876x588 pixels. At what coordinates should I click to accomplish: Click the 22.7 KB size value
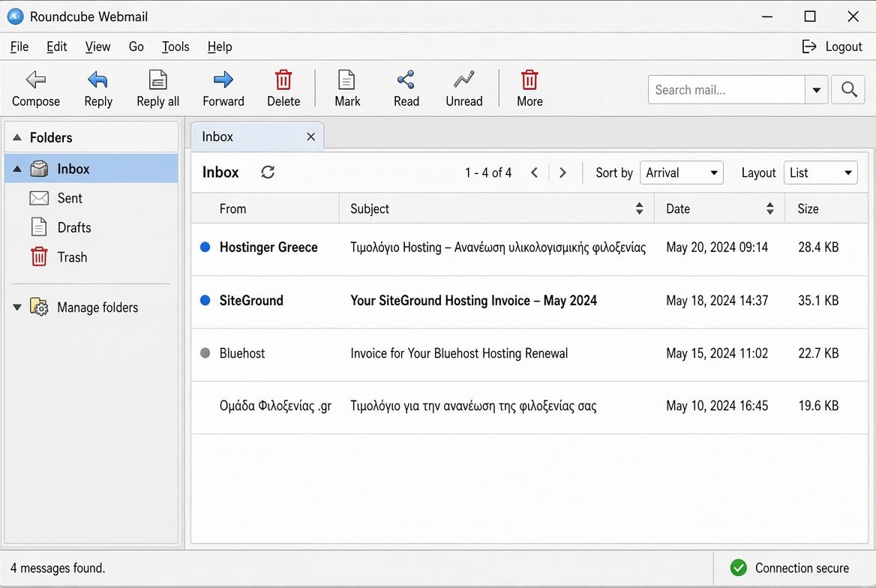(818, 353)
